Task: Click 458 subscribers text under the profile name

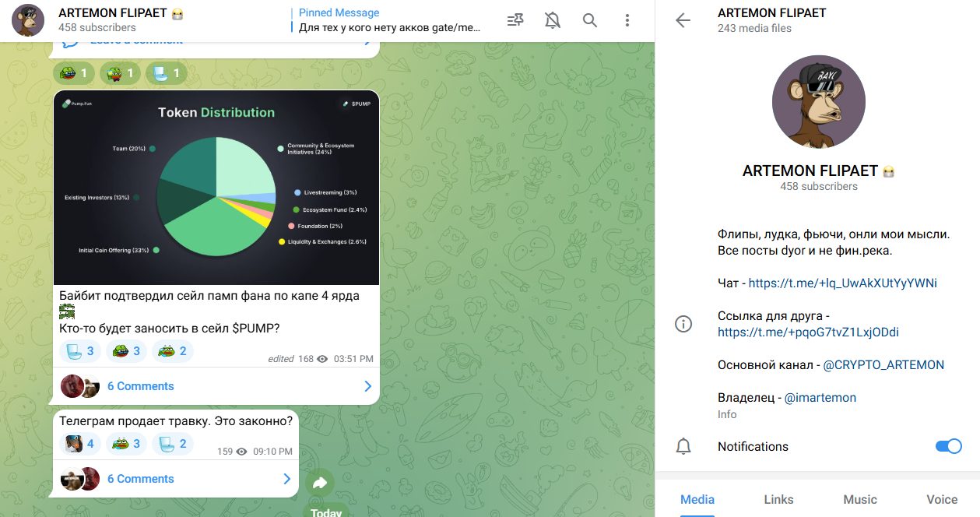Action: (x=819, y=187)
